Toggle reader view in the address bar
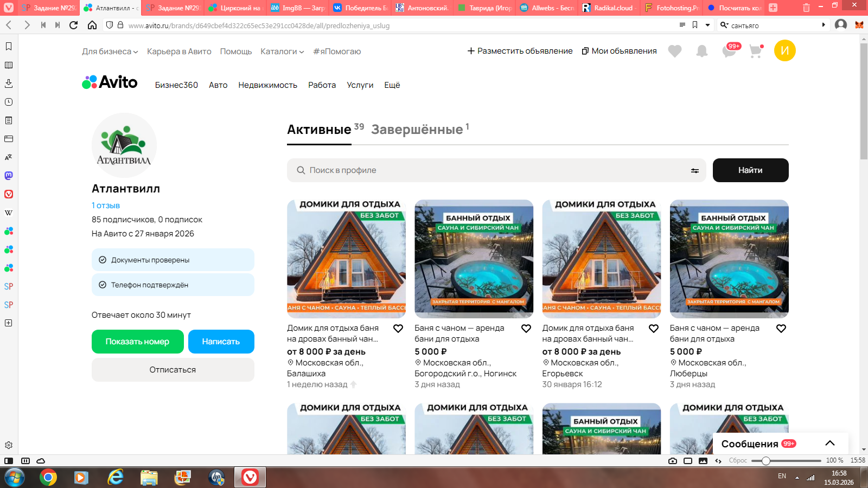The height and width of the screenshot is (488, 868). coord(682,25)
